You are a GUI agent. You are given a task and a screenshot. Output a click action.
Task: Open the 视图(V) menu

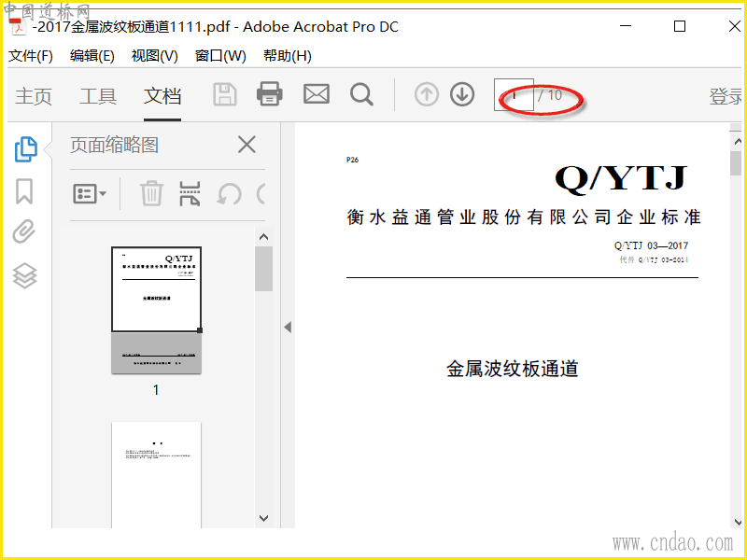(154, 56)
